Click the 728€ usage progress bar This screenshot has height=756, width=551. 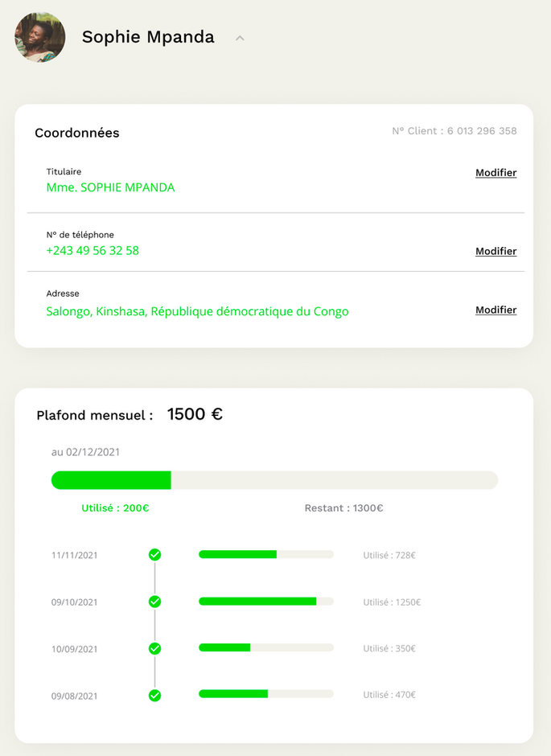[265, 554]
